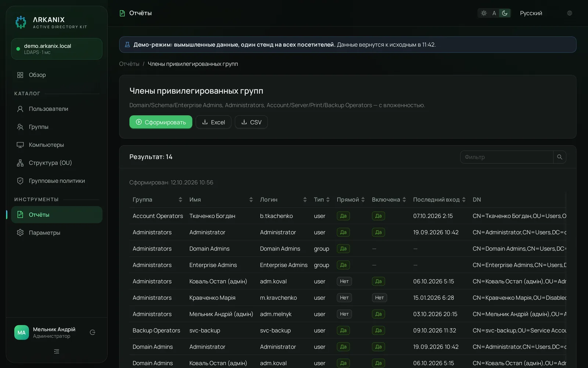Image resolution: width=588 pixels, height=368 pixels.
Task: Click the Отчёты sidebar item
Action: (57, 215)
